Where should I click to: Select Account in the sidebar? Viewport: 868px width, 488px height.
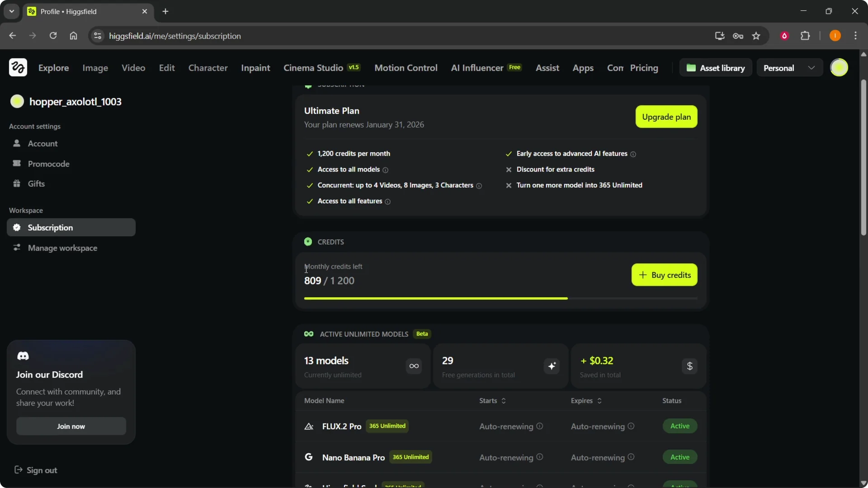43,143
